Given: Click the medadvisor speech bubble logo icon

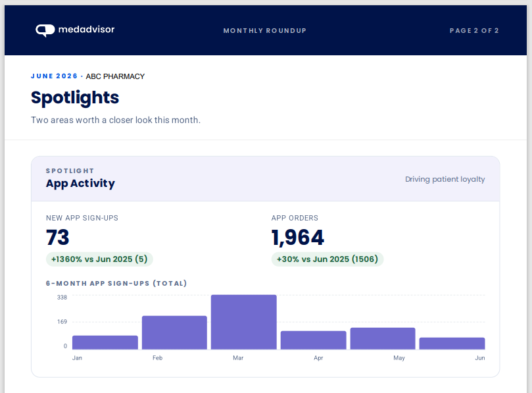Looking at the screenshot, I should [x=45, y=30].
